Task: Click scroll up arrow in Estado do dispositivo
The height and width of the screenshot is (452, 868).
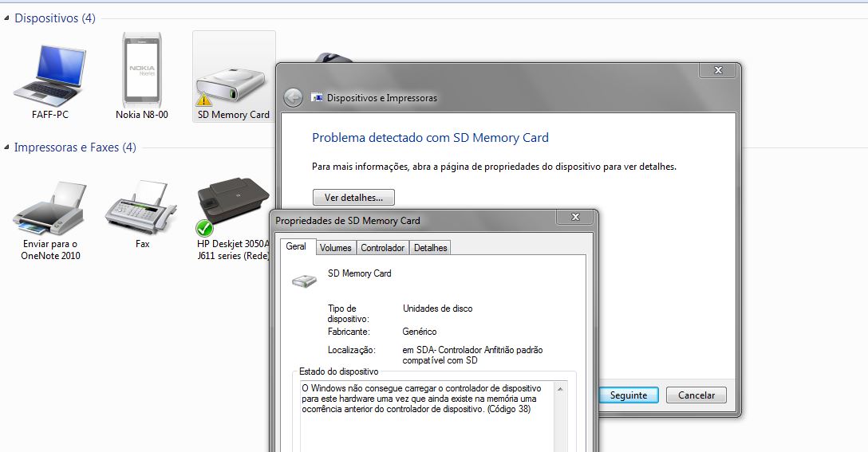Action: pyautogui.click(x=560, y=389)
